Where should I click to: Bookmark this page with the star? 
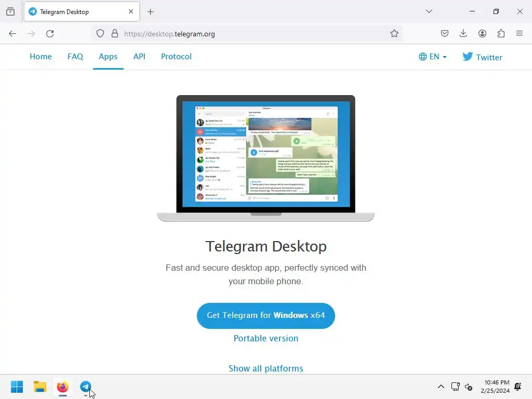394,34
